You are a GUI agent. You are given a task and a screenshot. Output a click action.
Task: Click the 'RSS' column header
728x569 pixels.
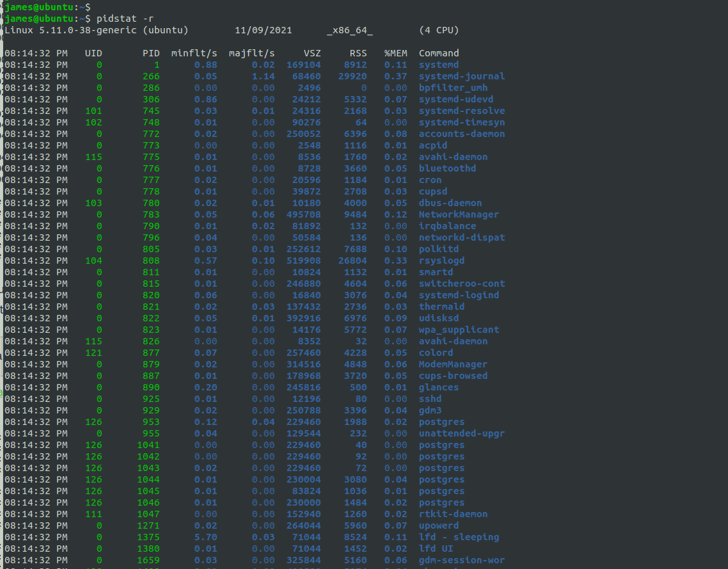click(x=358, y=53)
